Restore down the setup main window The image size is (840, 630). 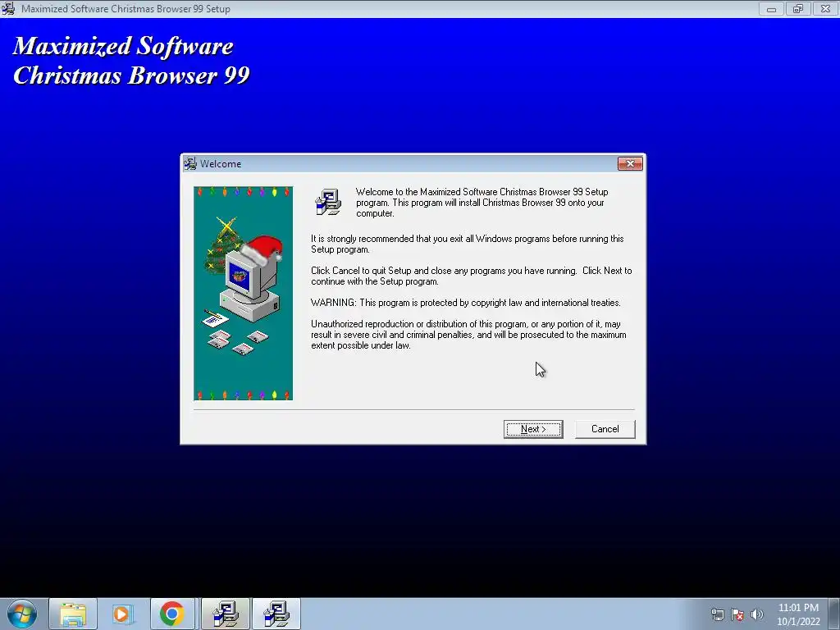(798, 8)
